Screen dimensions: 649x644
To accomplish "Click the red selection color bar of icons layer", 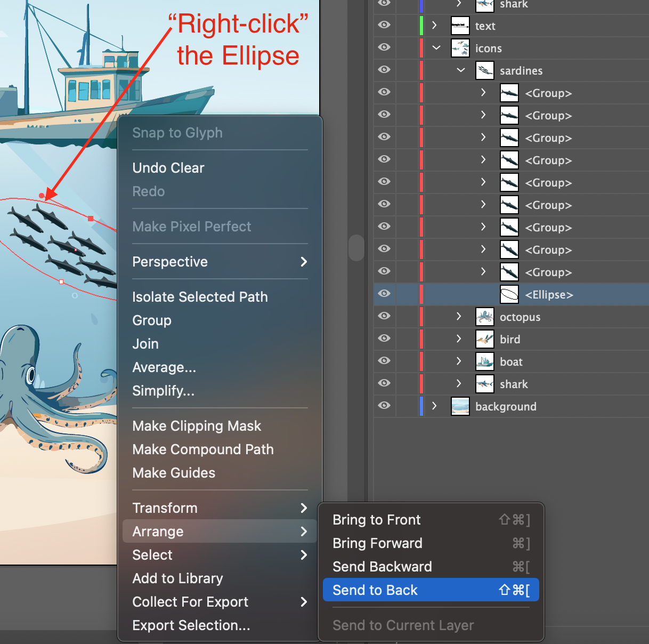I will click(421, 48).
